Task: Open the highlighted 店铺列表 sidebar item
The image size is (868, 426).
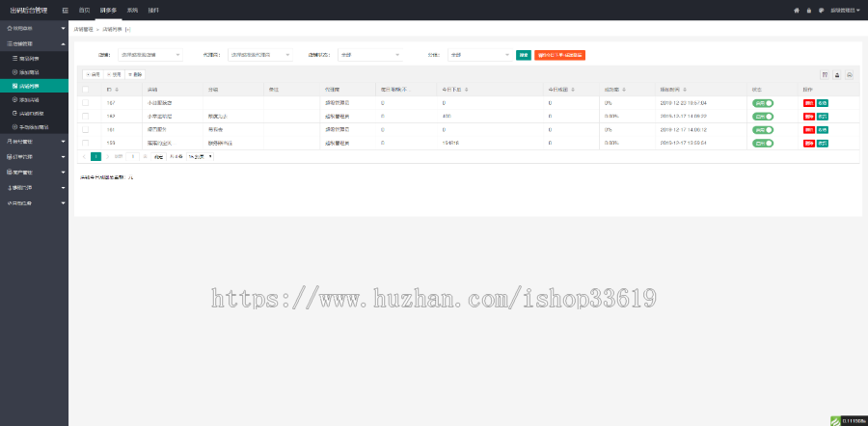Action: click(x=34, y=86)
